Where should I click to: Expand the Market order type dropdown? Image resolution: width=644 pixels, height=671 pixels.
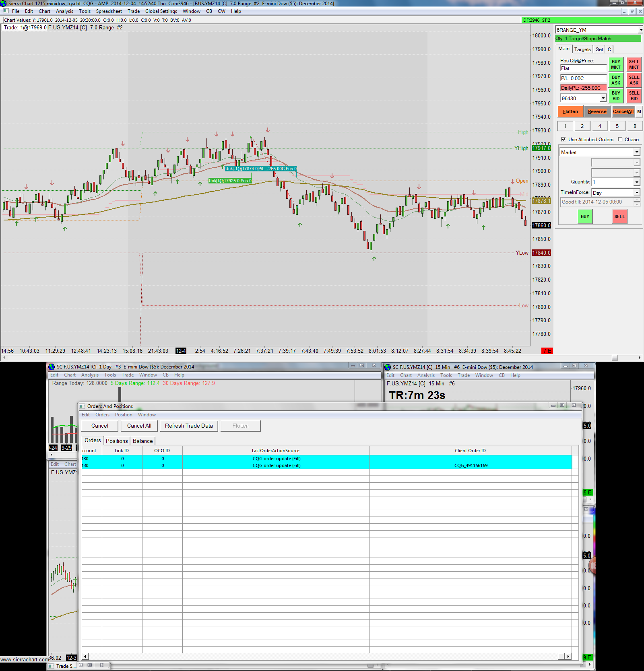tap(637, 152)
